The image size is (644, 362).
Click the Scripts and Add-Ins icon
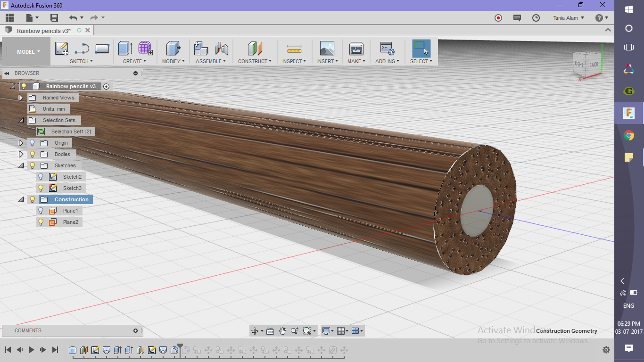tap(387, 49)
